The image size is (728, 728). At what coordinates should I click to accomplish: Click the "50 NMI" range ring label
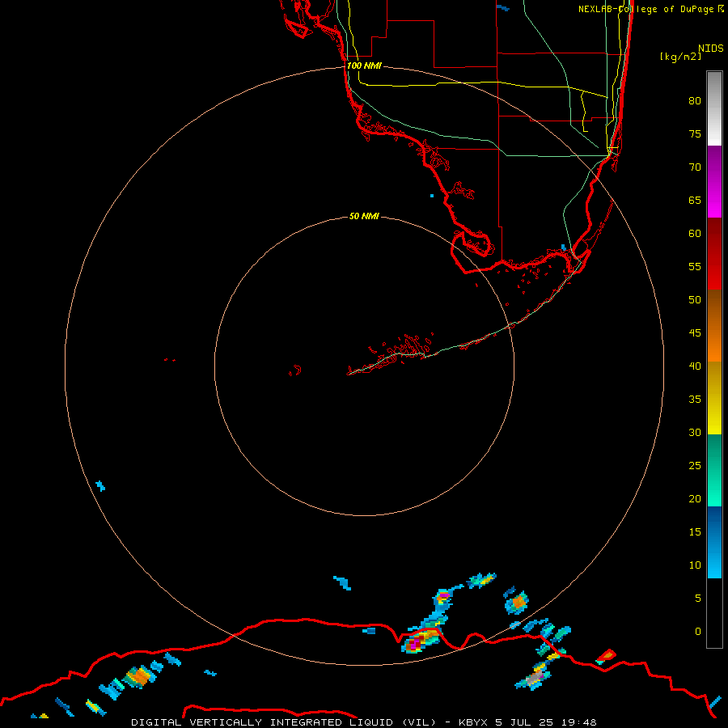[x=365, y=216]
